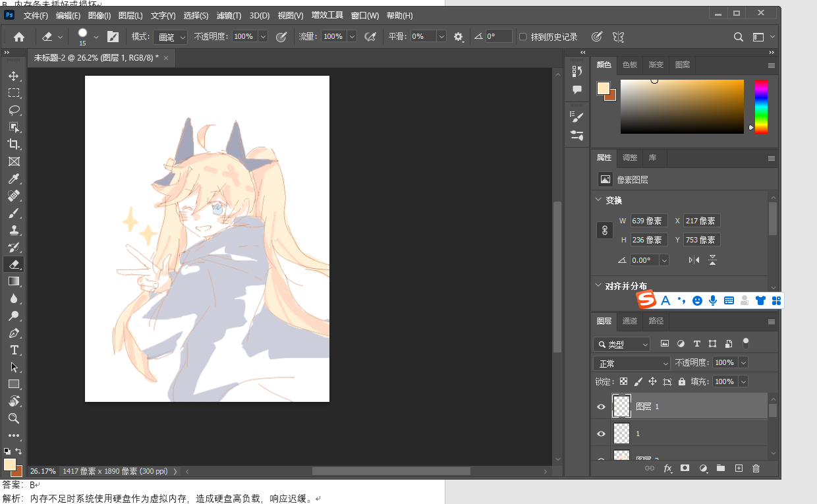Hide the 图层 1 layer visibility
Viewport: 817px width, 504px height.
[601, 407]
